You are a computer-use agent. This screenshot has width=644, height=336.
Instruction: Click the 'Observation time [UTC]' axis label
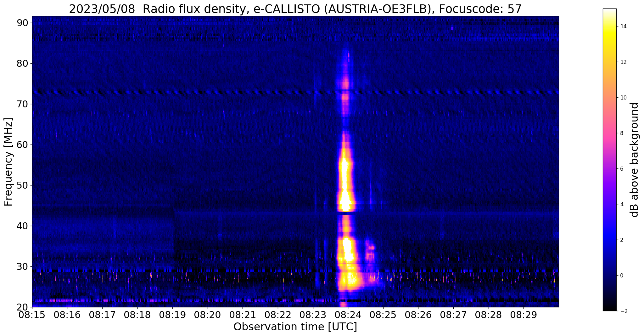[295, 327]
